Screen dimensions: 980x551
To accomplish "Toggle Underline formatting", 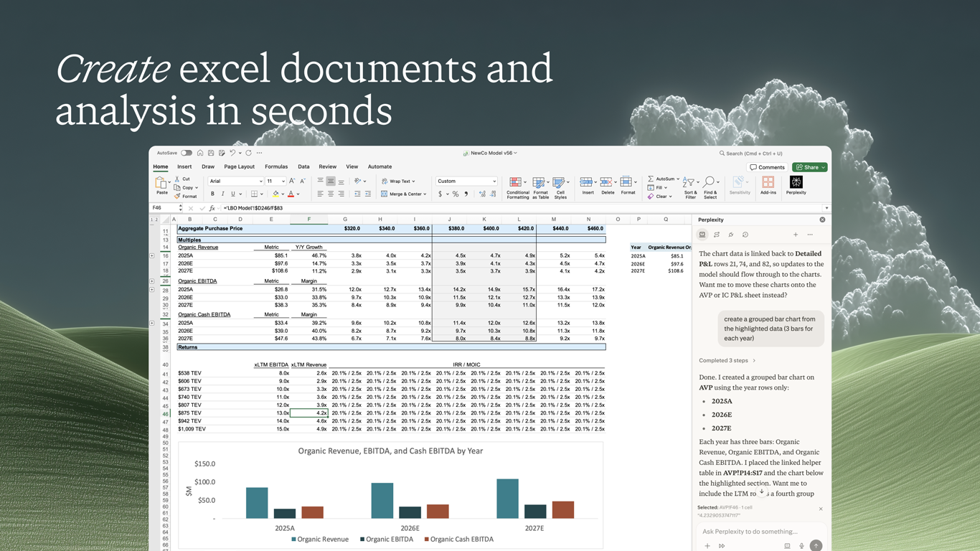I will pos(232,194).
